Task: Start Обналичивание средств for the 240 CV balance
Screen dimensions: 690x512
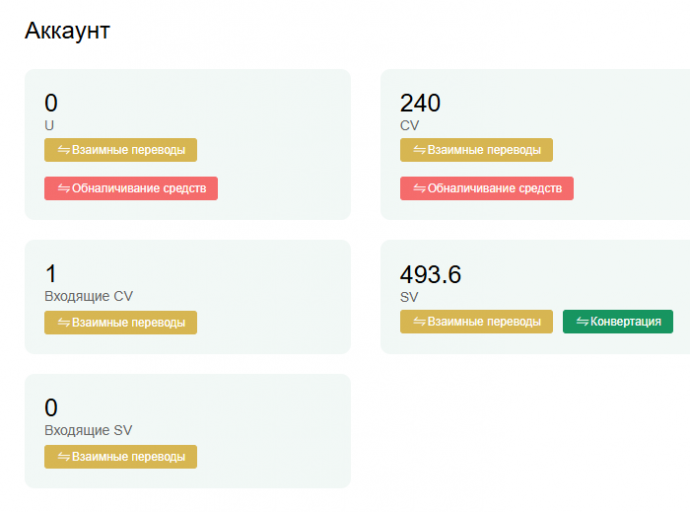Action: pyautogui.click(x=487, y=188)
